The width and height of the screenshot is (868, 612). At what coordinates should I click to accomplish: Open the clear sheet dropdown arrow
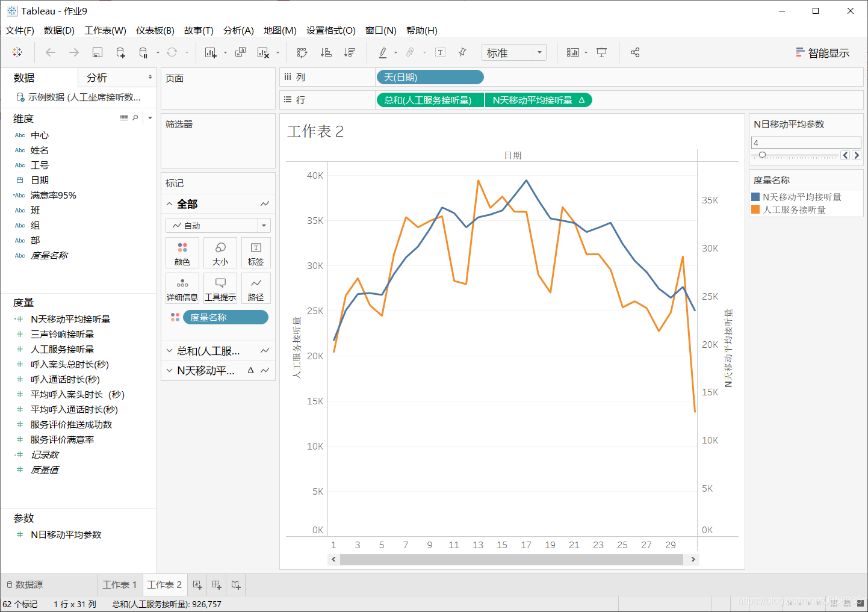pyautogui.click(x=277, y=52)
